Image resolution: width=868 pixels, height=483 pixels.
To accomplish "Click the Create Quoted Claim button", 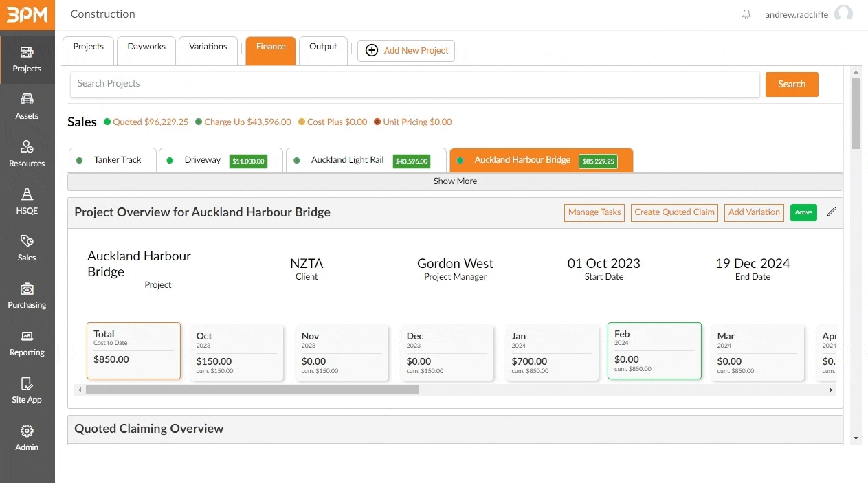I will (674, 212).
